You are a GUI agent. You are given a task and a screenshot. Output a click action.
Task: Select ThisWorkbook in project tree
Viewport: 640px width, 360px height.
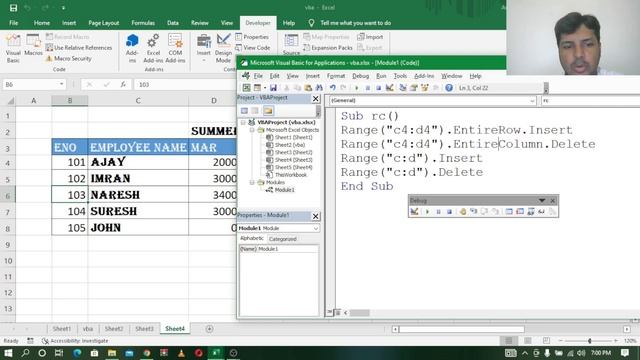tap(291, 175)
